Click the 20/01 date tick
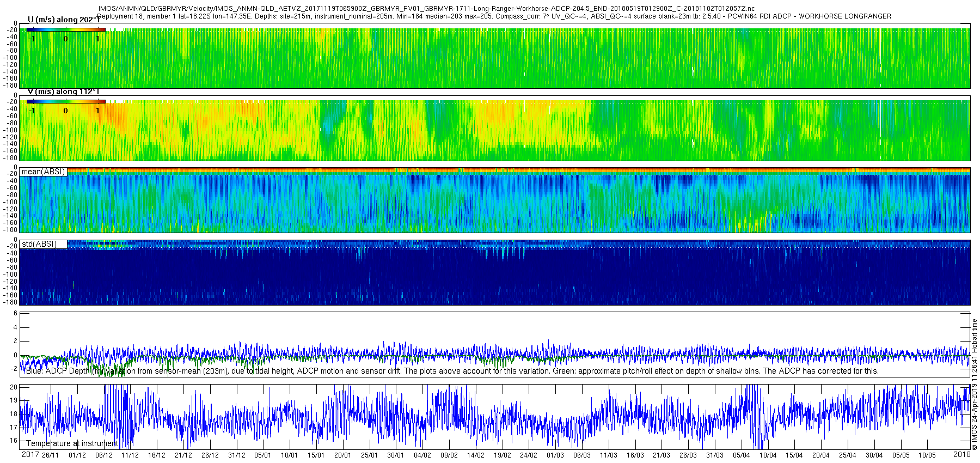 tap(342, 455)
